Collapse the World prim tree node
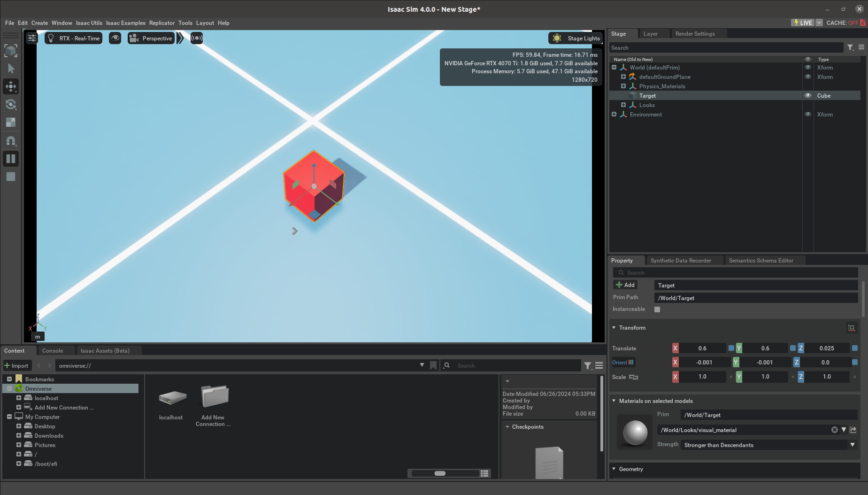Screen dimensions: 868x495 (614, 67)
